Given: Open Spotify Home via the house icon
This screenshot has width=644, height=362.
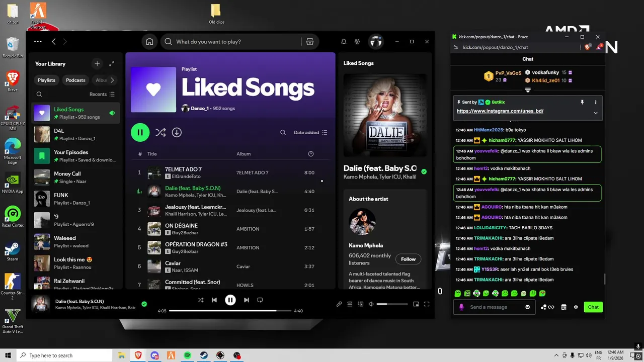Looking at the screenshot, I should pos(149,42).
